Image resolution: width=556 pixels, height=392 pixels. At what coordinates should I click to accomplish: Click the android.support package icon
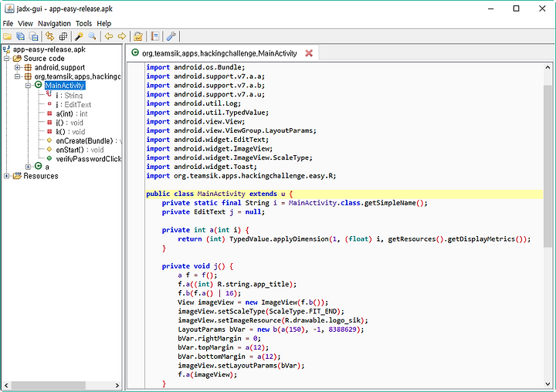(x=28, y=67)
